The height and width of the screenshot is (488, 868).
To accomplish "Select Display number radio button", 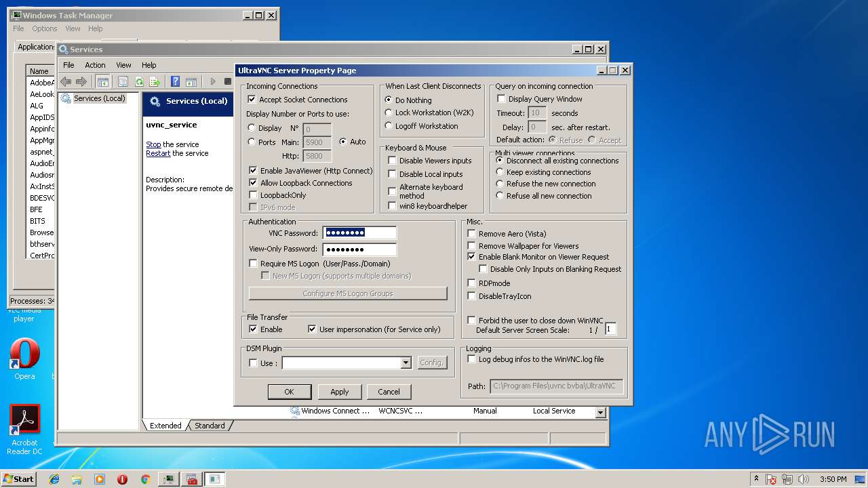I will pos(252,128).
